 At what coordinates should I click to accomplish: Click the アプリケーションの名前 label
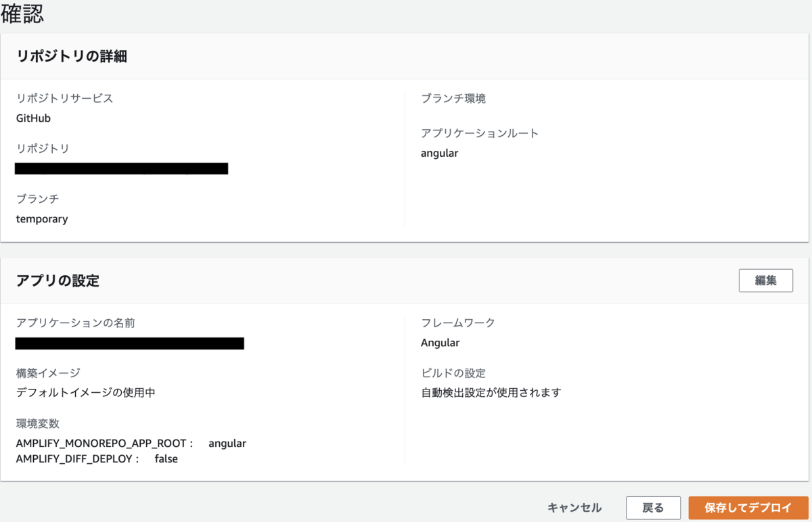76,323
